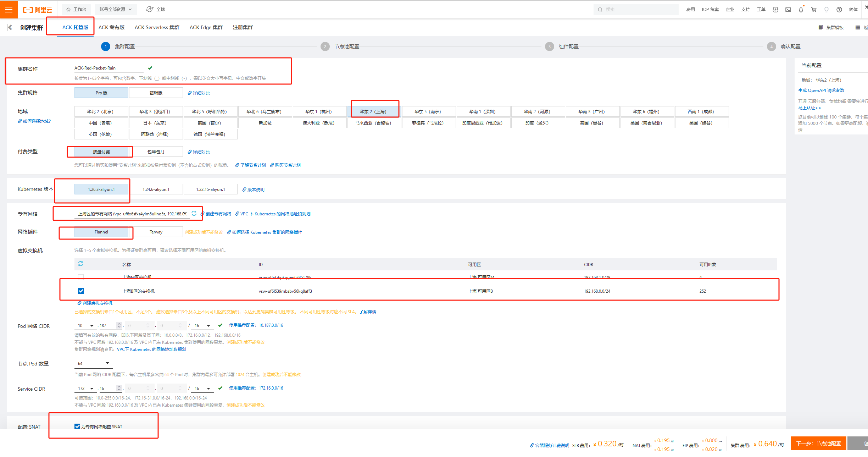Viewport: 868px width, 457px height.
Task: Adjust the Service CIDR 16 stepper
Action: pyautogui.click(x=119, y=388)
